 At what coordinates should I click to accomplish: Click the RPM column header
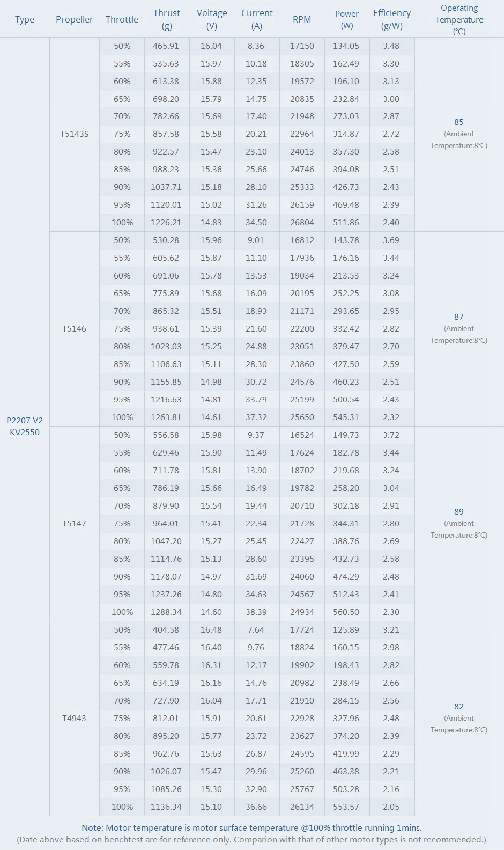pos(302,19)
